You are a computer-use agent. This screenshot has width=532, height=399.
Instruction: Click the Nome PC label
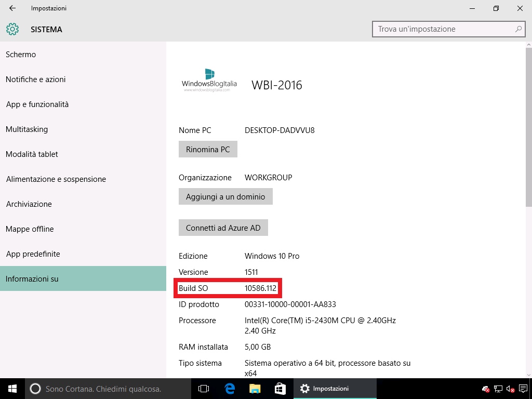[x=195, y=130]
